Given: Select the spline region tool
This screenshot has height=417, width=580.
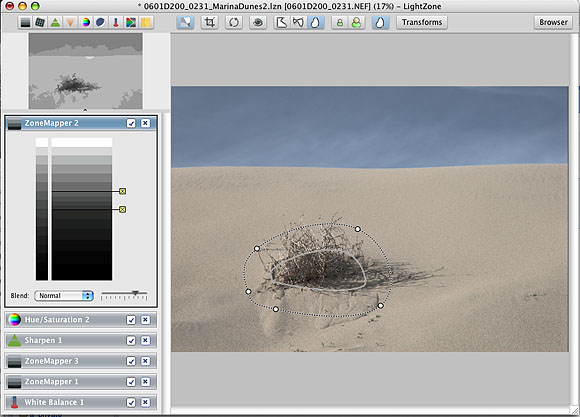Looking at the screenshot, I should pos(298,23).
